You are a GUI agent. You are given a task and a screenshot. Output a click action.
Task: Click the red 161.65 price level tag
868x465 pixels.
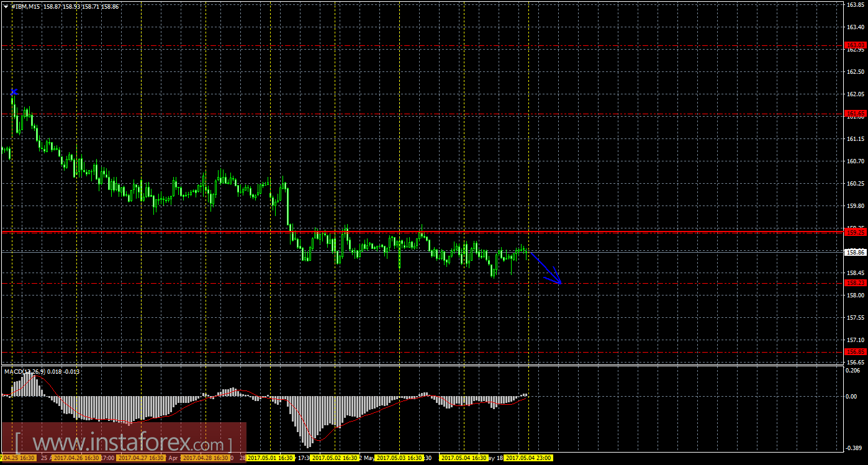point(856,113)
